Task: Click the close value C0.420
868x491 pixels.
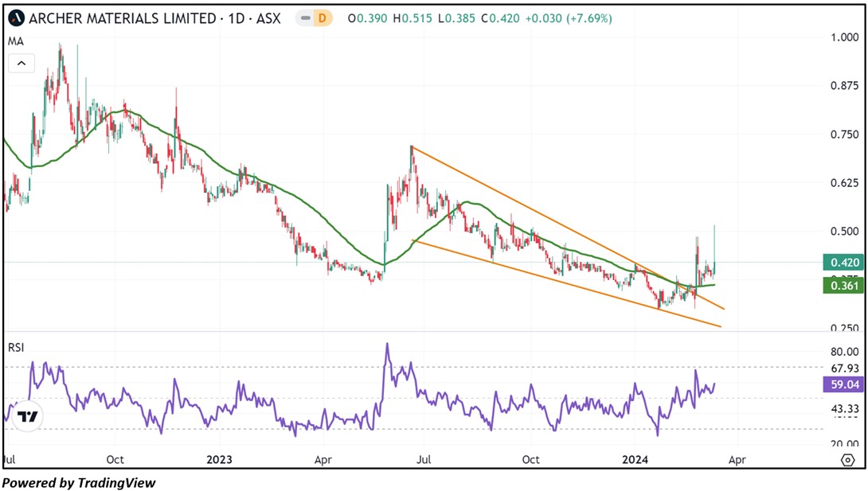Action: pyautogui.click(x=500, y=18)
